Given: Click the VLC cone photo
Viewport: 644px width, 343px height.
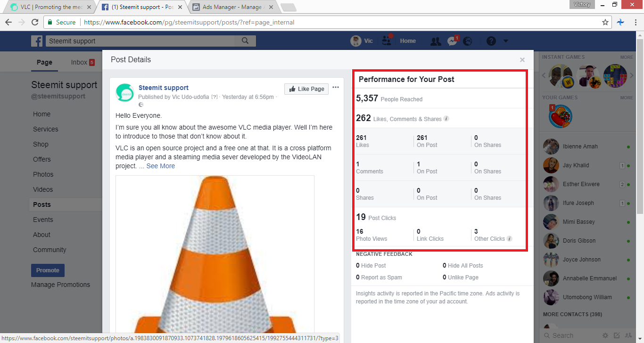Looking at the screenshot, I should (215, 254).
